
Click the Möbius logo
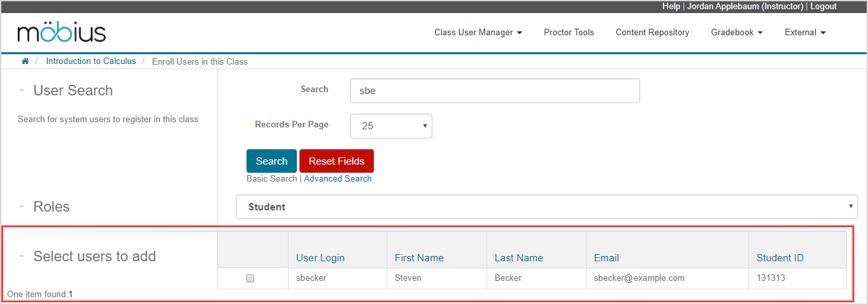pos(61,33)
